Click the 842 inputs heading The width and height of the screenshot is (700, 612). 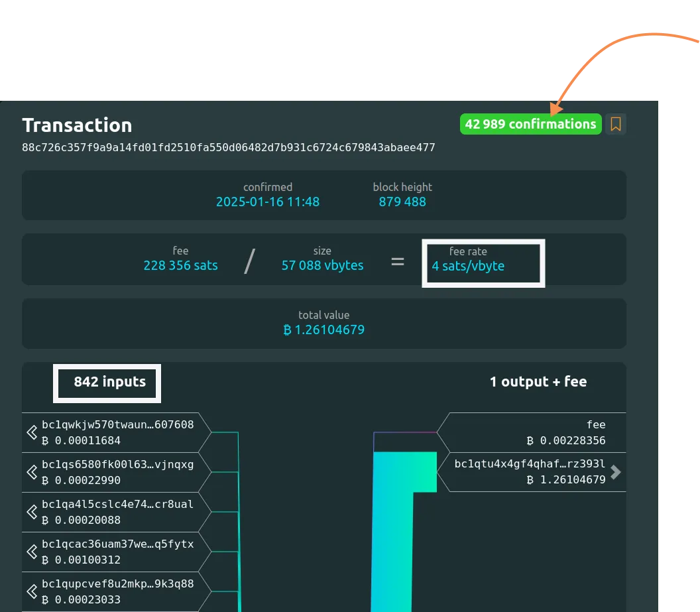click(109, 382)
